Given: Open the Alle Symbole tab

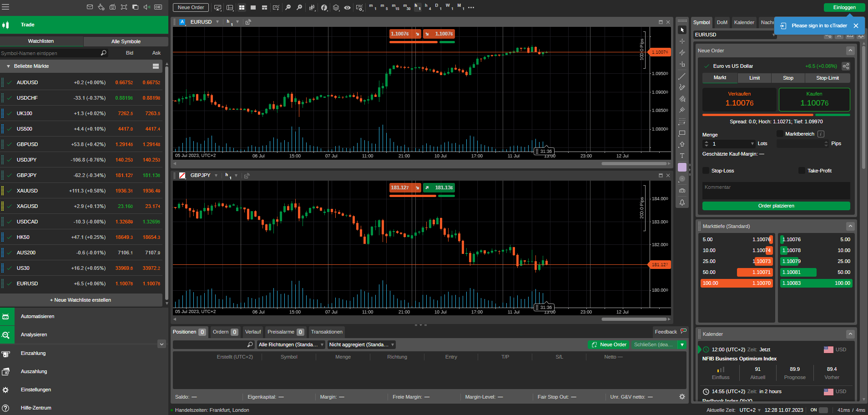Looking at the screenshot, I should (x=126, y=41).
